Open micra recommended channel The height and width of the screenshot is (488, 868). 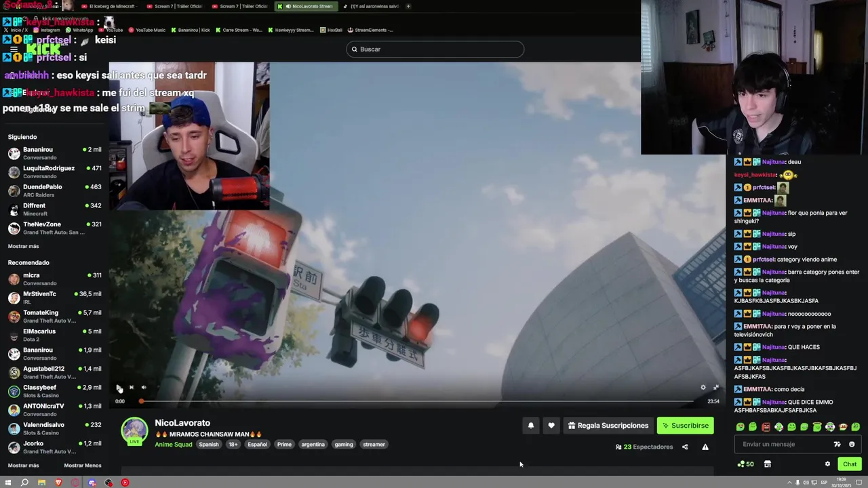[54, 279]
